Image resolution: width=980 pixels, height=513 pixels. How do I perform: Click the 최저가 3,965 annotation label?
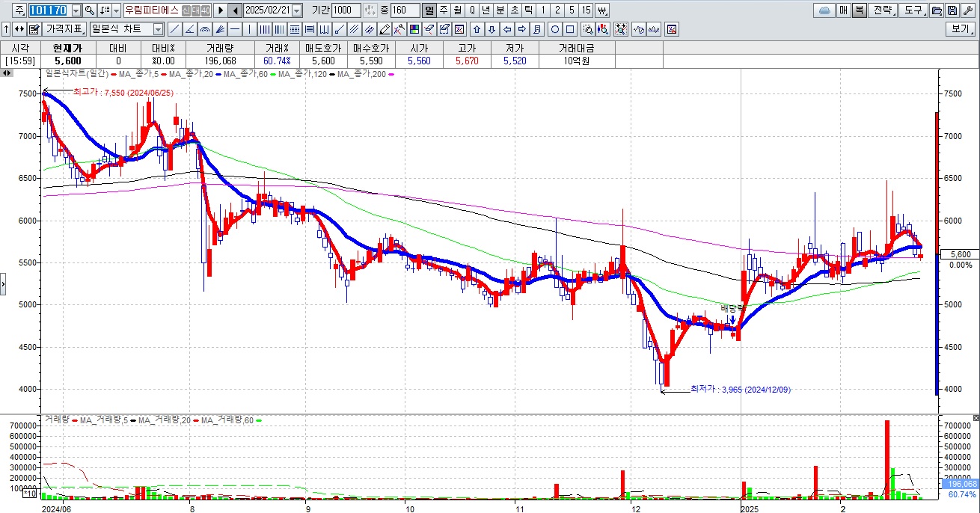741,389
